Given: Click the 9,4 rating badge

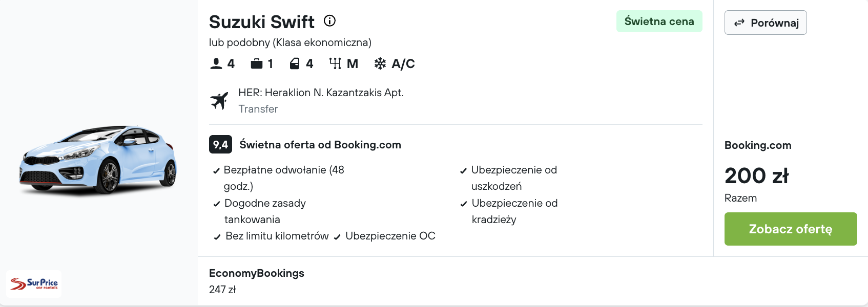Looking at the screenshot, I should pos(220,144).
